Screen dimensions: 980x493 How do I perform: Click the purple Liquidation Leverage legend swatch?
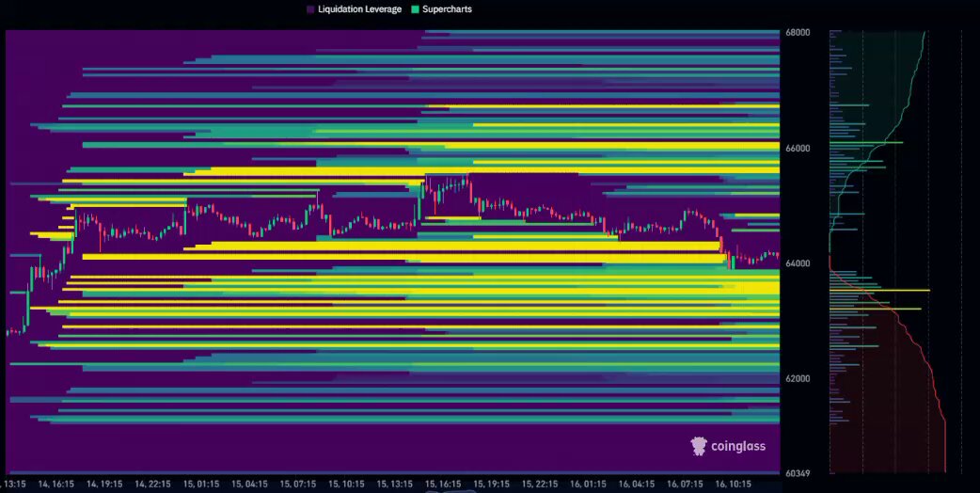point(310,9)
